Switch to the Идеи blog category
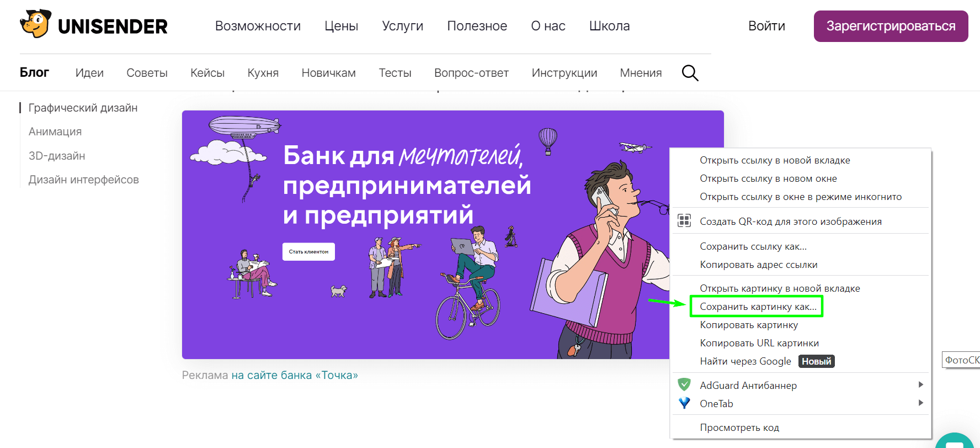 pos(89,73)
